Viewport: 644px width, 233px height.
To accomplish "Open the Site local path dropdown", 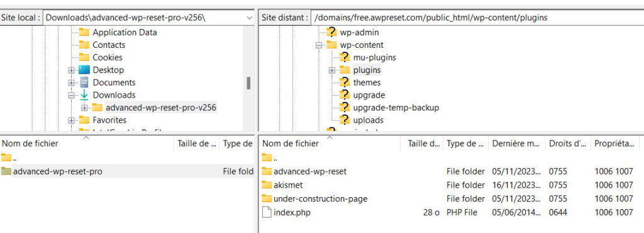I will pyautogui.click(x=249, y=18).
